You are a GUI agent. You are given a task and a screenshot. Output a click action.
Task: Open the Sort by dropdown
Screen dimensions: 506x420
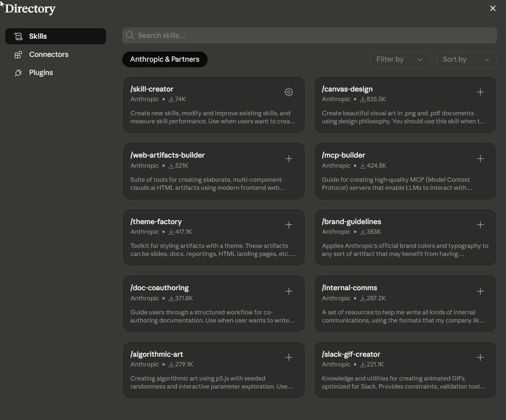pyautogui.click(x=467, y=59)
